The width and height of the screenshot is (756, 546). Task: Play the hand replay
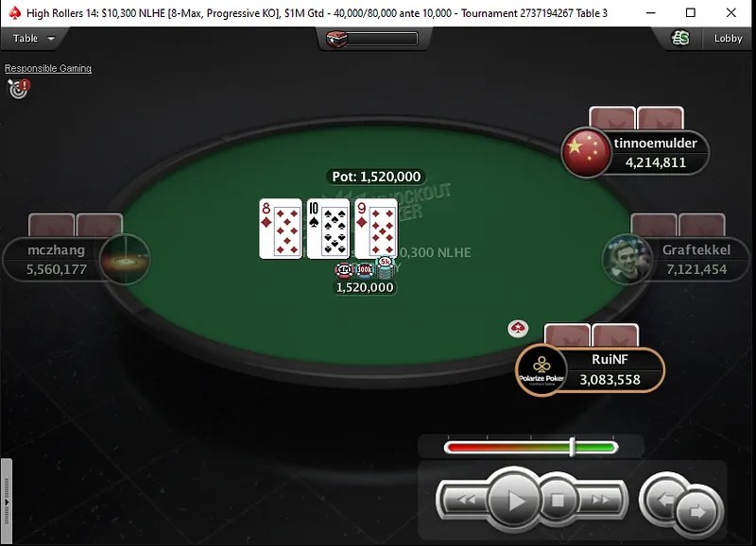pos(514,501)
